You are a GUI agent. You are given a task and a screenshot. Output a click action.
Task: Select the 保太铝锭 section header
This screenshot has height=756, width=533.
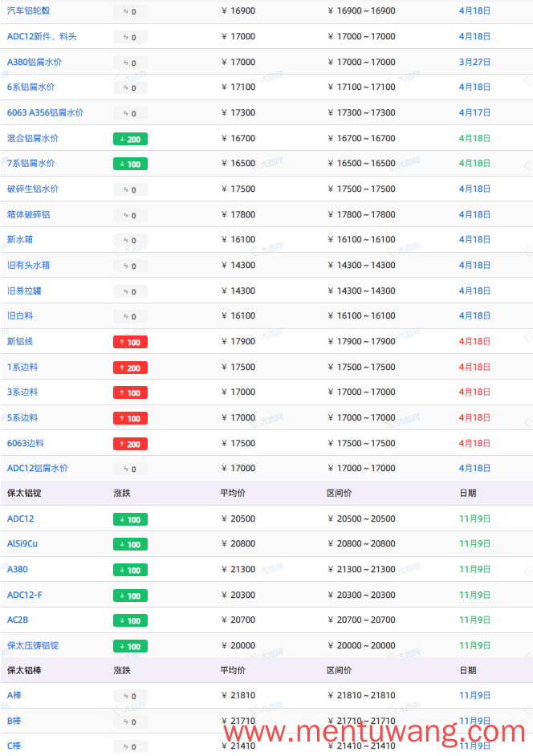[x=24, y=493]
